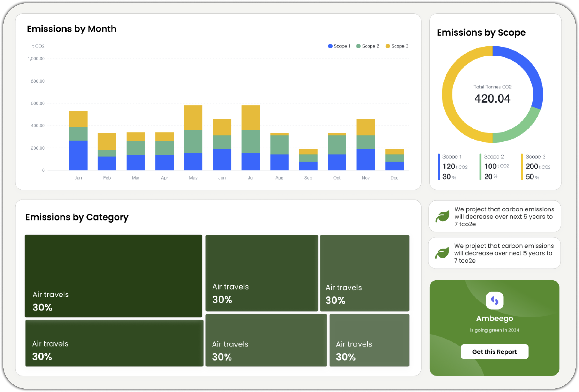579x392 pixels.
Task: Click the 1,000.00 y-axis label
Action: (x=36, y=59)
